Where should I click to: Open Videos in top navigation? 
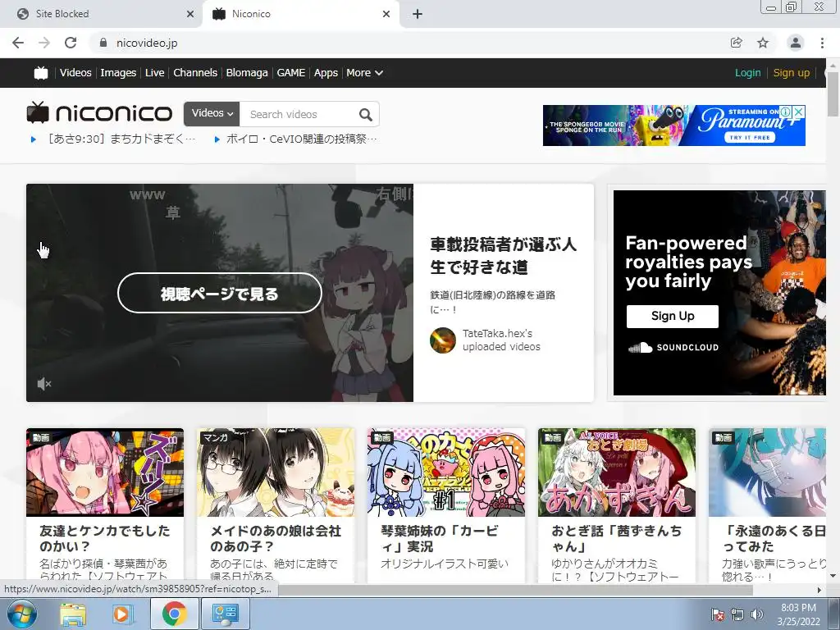(75, 73)
